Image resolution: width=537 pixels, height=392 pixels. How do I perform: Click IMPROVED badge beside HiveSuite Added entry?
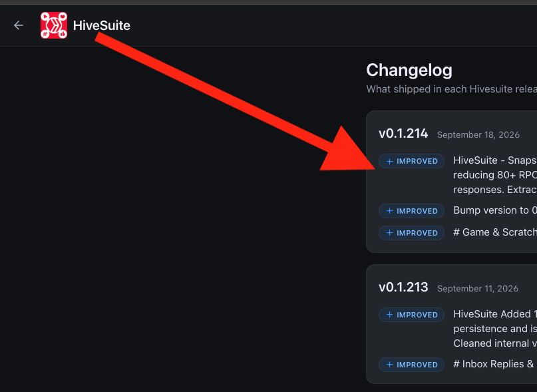point(411,315)
